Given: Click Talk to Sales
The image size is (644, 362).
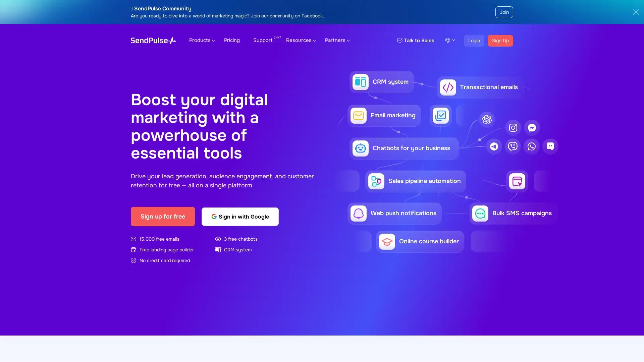Looking at the screenshot, I should click(x=415, y=41).
